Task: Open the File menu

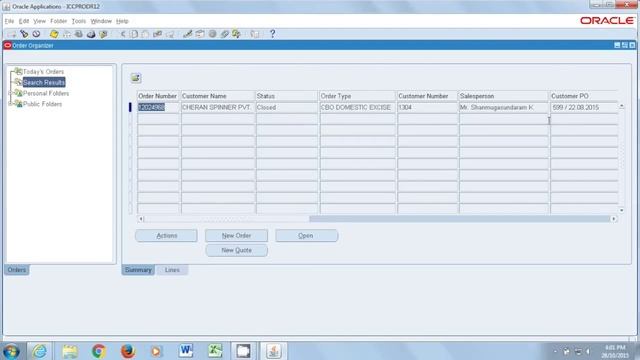Action: point(9,21)
